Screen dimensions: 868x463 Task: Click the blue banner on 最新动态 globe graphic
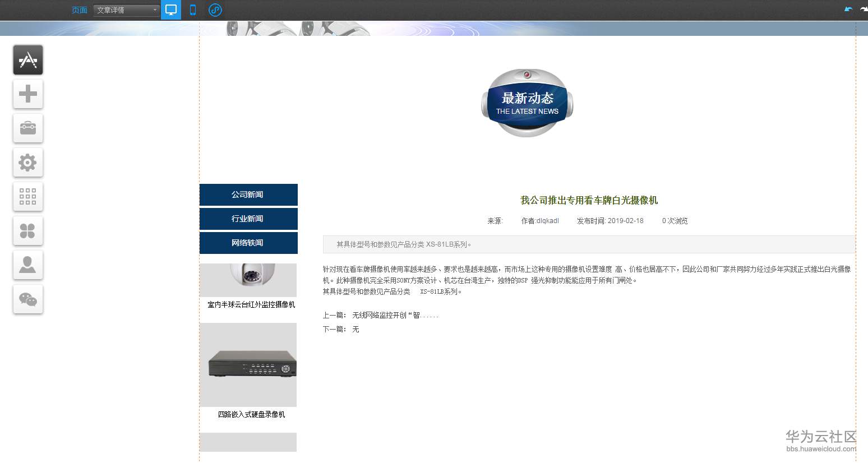[x=527, y=103]
